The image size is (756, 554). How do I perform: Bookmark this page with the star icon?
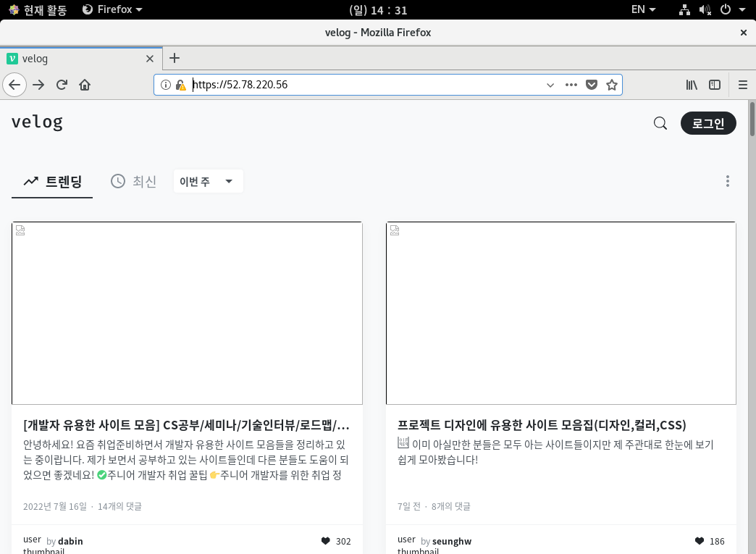pyautogui.click(x=612, y=85)
